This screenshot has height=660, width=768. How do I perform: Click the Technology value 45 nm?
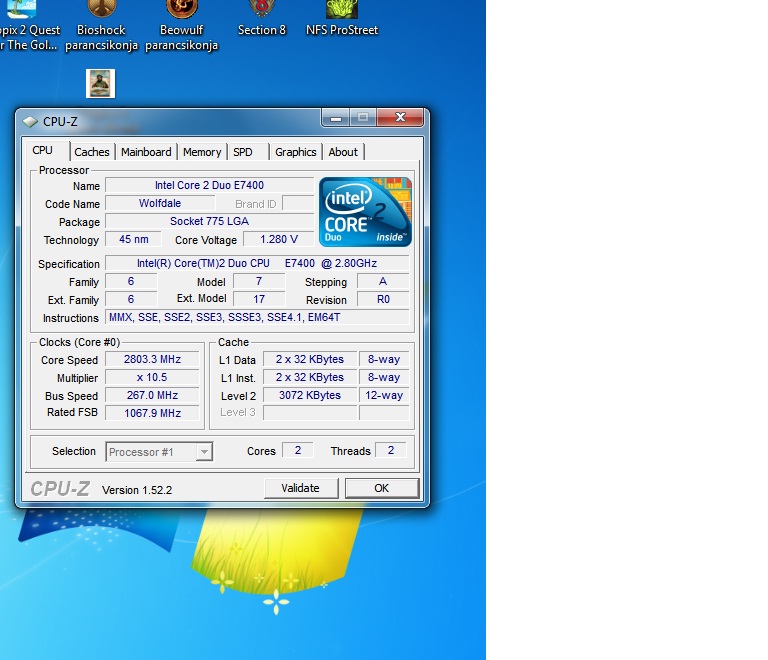(x=134, y=239)
